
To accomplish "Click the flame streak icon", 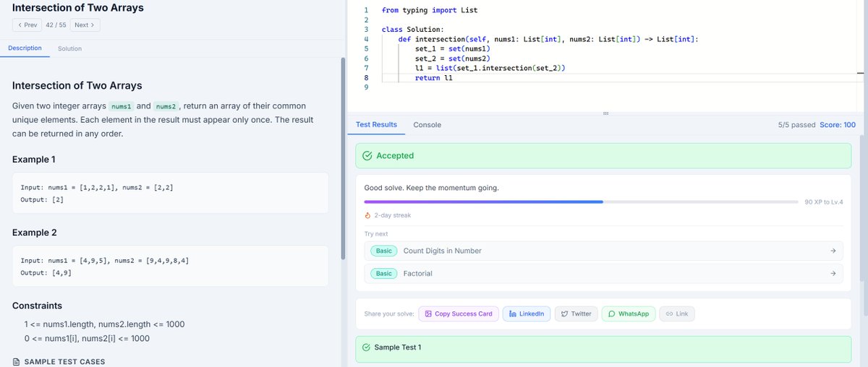I will pyautogui.click(x=367, y=215).
